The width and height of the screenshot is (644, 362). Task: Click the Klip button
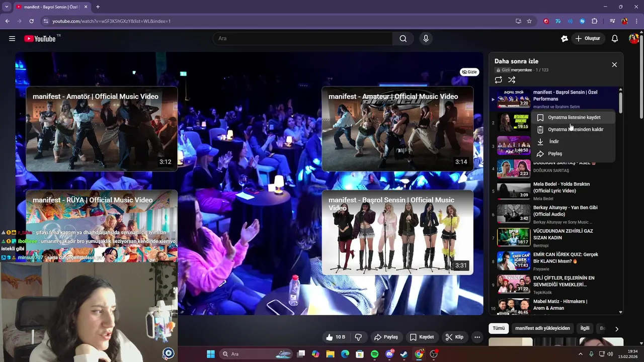point(454,337)
